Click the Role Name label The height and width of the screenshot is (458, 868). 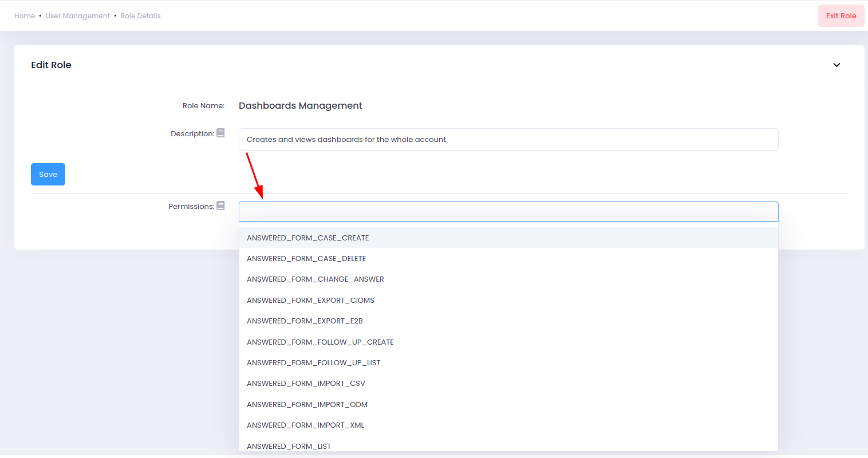point(203,106)
